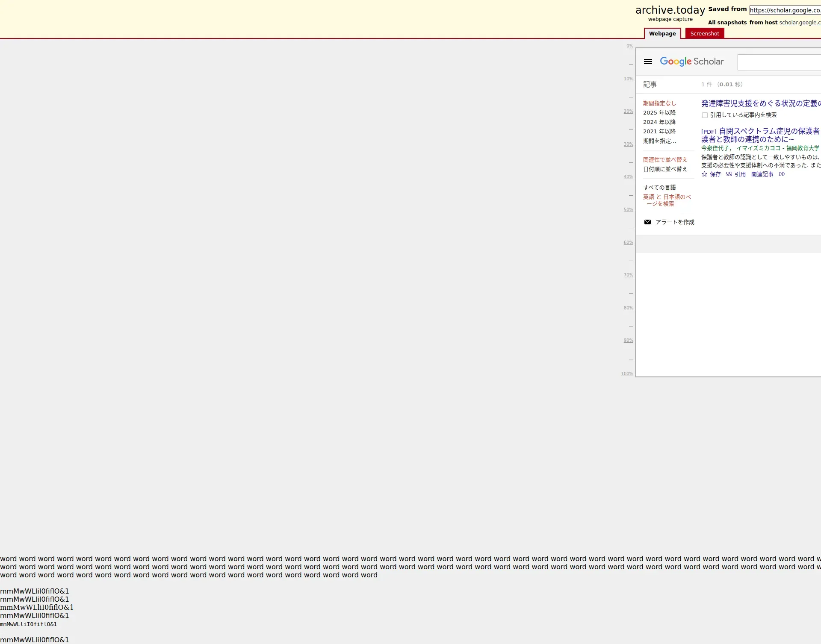Click the Google Scholar logo
Screen dimensions: 821x644
pyautogui.click(x=691, y=62)
